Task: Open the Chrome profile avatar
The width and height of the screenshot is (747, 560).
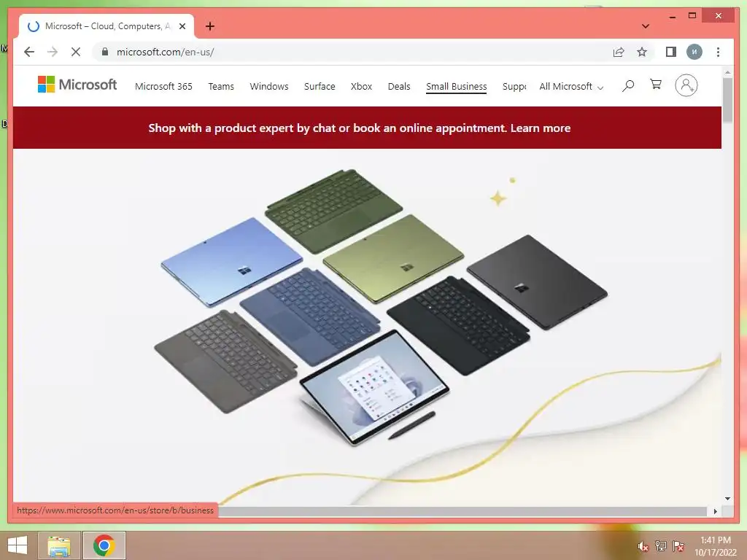Action: point(694,52)
